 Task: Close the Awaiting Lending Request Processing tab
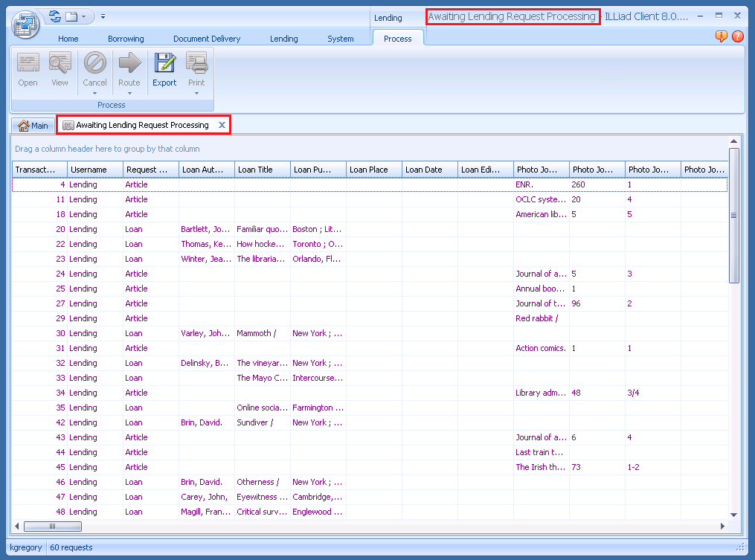click(222, 126)
